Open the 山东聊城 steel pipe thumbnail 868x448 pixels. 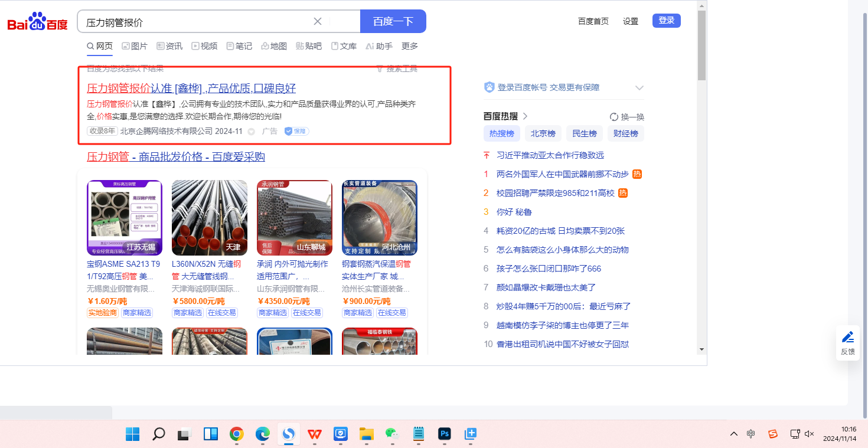[x=295, y=218]
